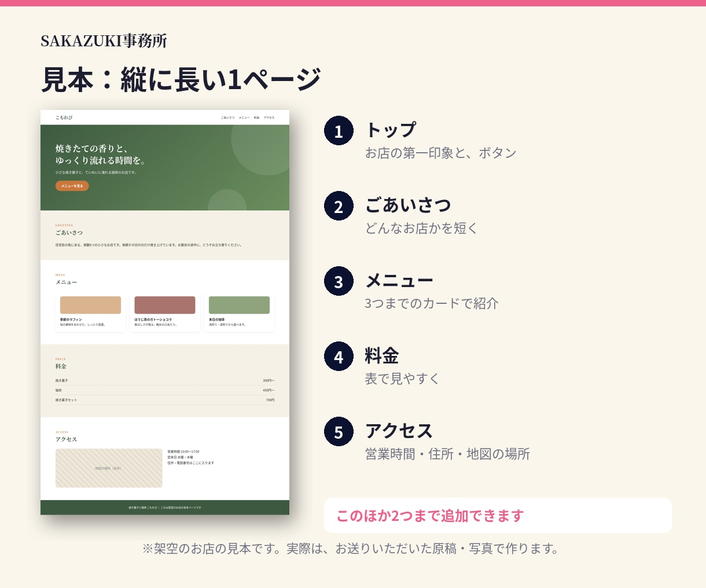This screenshot has height=588, width=706.
Task: Open ごあいさつ in the mockup's top navigation
Action: point(227,117)
